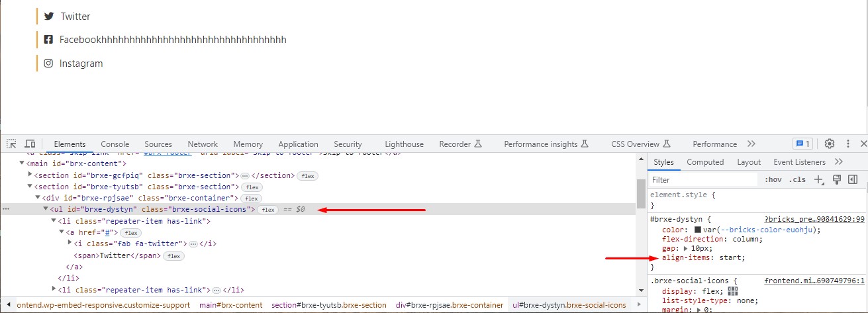Image resolution: width=868 pixels, height=313 pixels.
Task: Show more DevTools tabs chevron
Action: tap(751, 144)
